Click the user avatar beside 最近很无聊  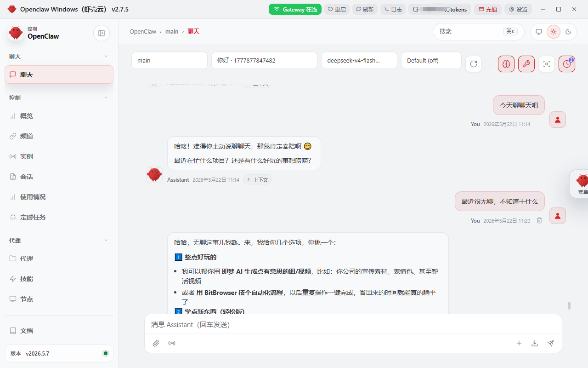pyautogui.click(x=558, y=216)
